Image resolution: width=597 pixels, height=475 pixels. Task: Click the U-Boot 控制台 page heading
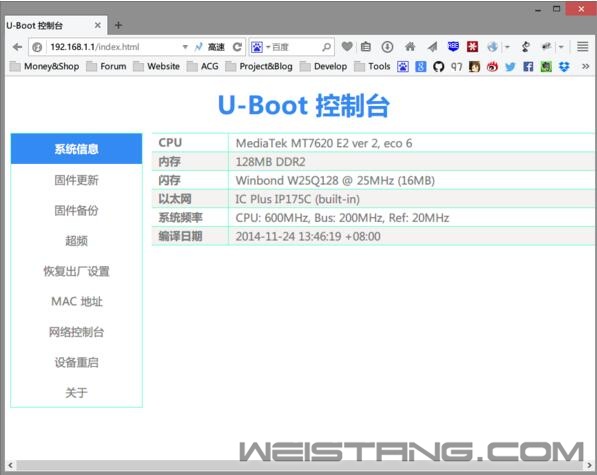[303, 105]
